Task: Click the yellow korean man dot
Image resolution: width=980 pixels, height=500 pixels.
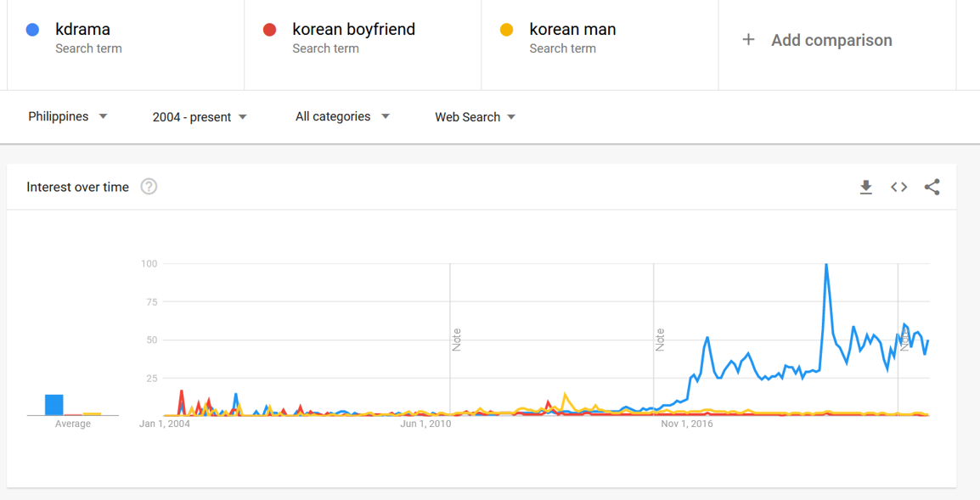Action: (x=507, y=30)
